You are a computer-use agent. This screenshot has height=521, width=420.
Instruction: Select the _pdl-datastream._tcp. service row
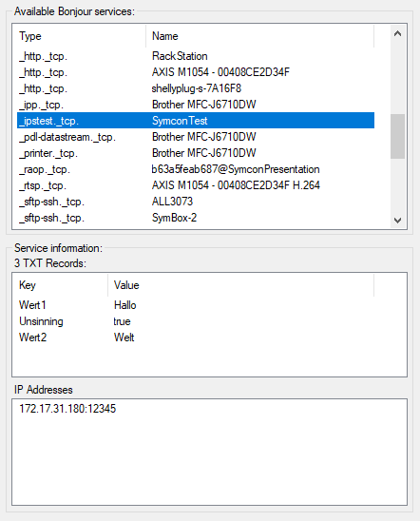point(196,137)
